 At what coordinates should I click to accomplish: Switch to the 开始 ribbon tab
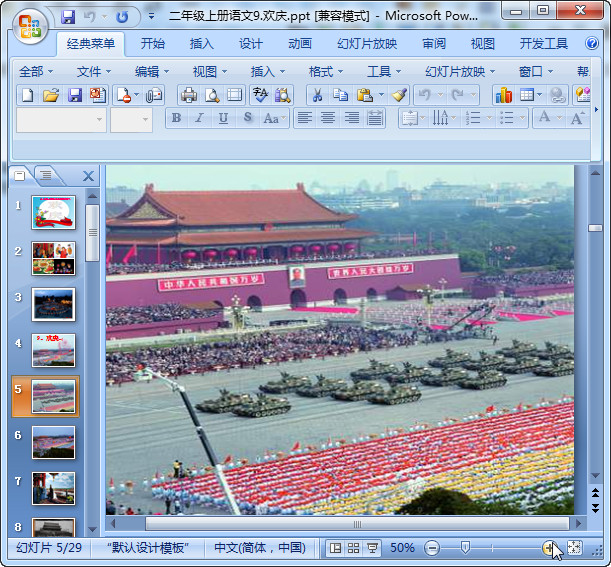point(153,43)
